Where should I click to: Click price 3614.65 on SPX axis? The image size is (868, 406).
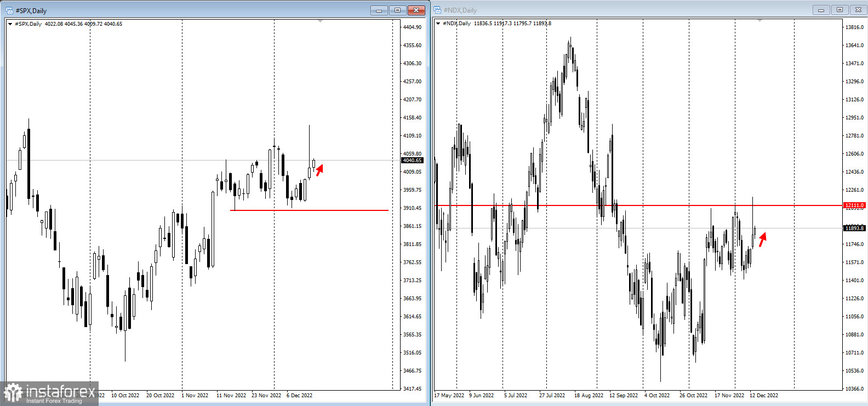click(x=412, y=317)
